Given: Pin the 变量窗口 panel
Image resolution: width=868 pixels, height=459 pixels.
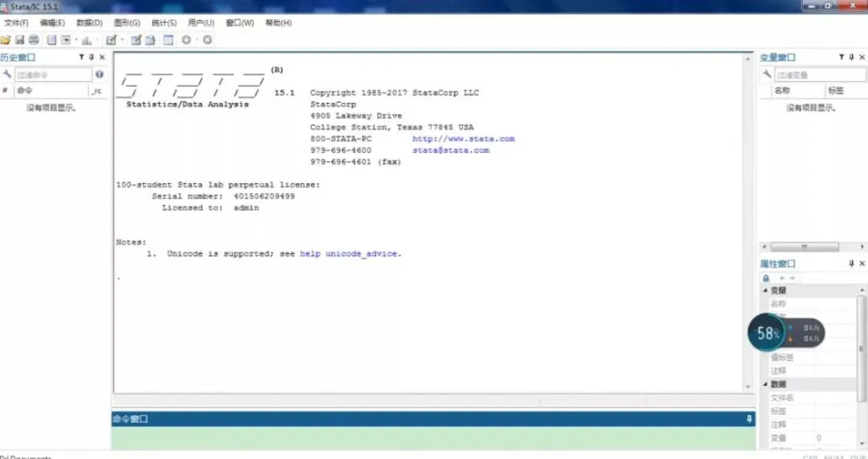Looking at the screenshot, I should [x=851, y=57].
